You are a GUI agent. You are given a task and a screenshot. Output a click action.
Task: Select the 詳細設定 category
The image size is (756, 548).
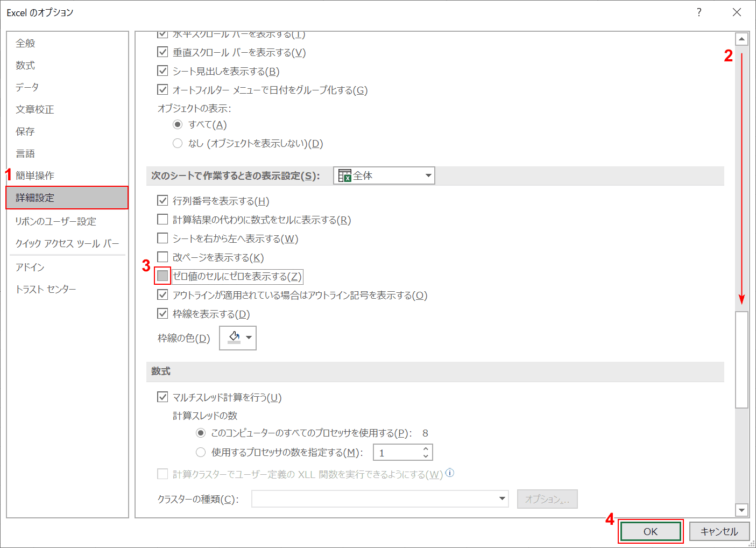pyautogui.click(x=67, y=198)
